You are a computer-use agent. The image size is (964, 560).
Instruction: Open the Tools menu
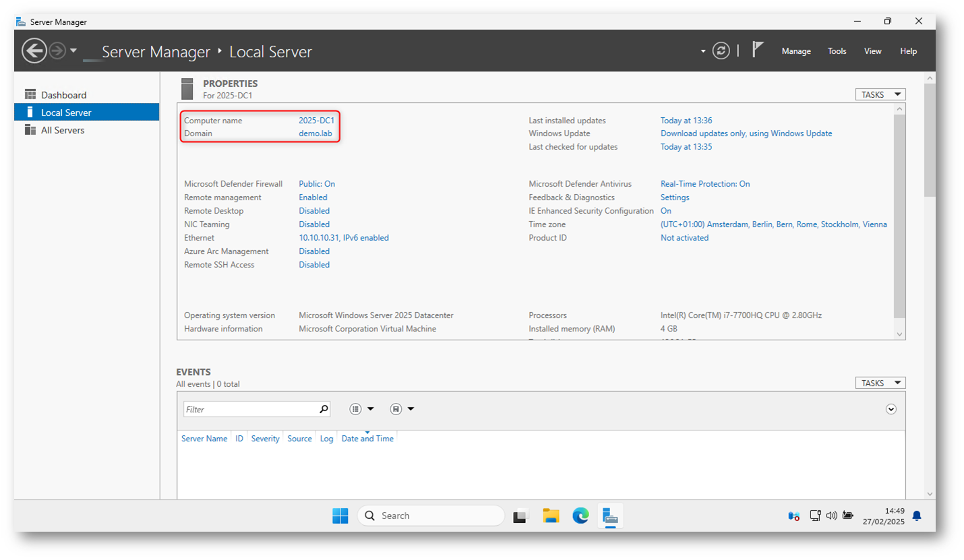pos(837,51)
